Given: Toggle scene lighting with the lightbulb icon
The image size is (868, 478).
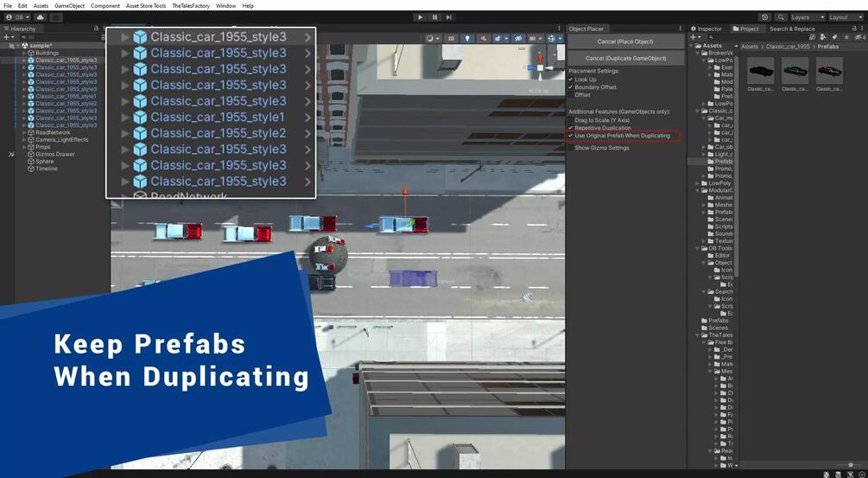Looking at the screenshot, I should pos(468,38).
